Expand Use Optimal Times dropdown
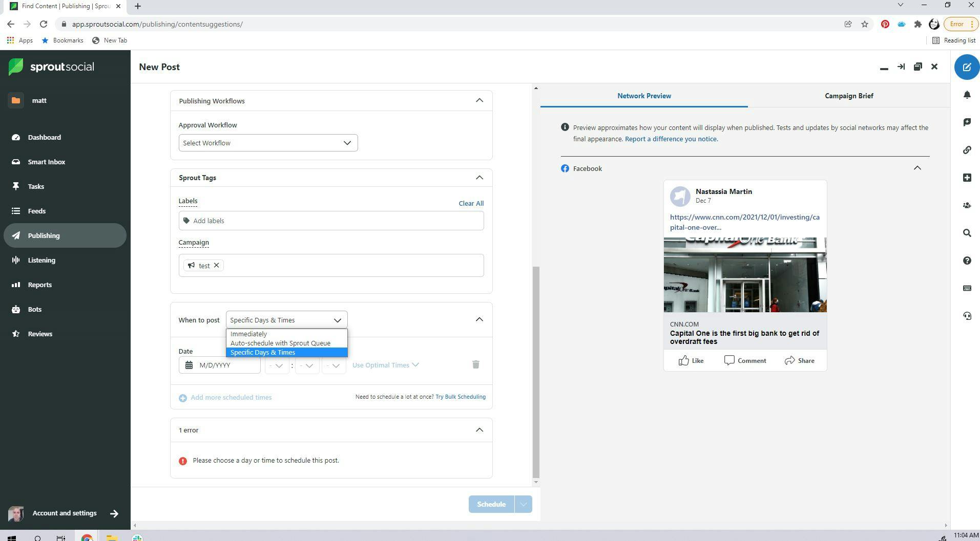Screen dimensions: 980x541 (385, 365)
